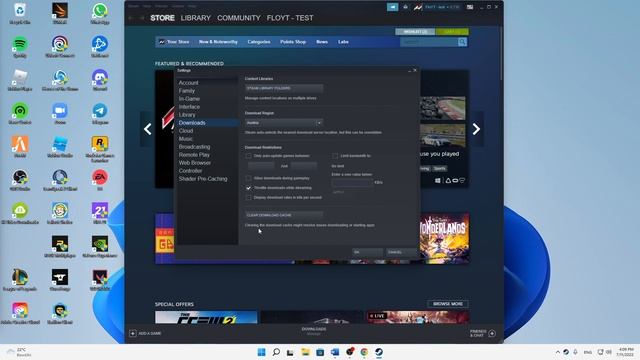640x360 pixels.
Task: Open Cloud settings category
Action: pyautogui.click(x=186, y=131)
